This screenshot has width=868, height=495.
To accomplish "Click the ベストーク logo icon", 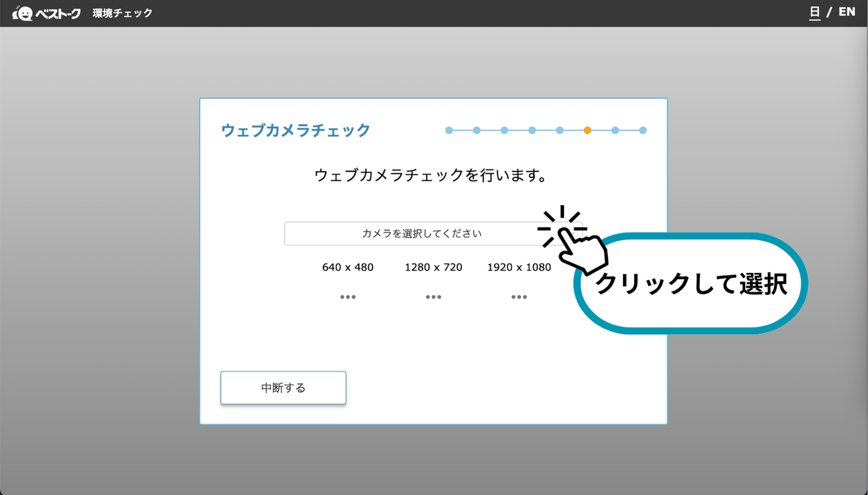I will point(23,13).
